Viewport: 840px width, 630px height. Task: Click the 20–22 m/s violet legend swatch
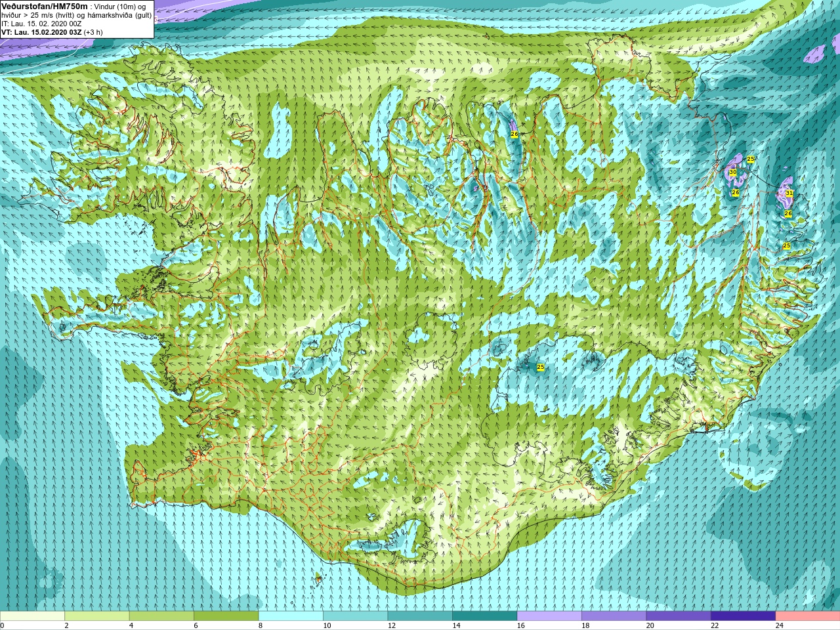tap(679, 616)
